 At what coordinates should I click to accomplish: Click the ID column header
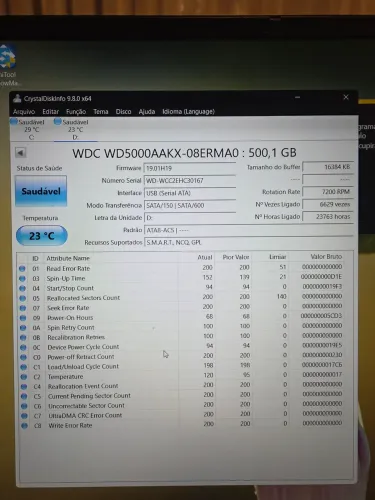35,259
